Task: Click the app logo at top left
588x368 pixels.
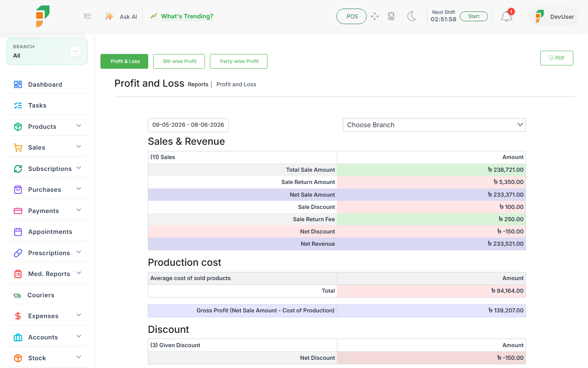Action: [42, 16]
